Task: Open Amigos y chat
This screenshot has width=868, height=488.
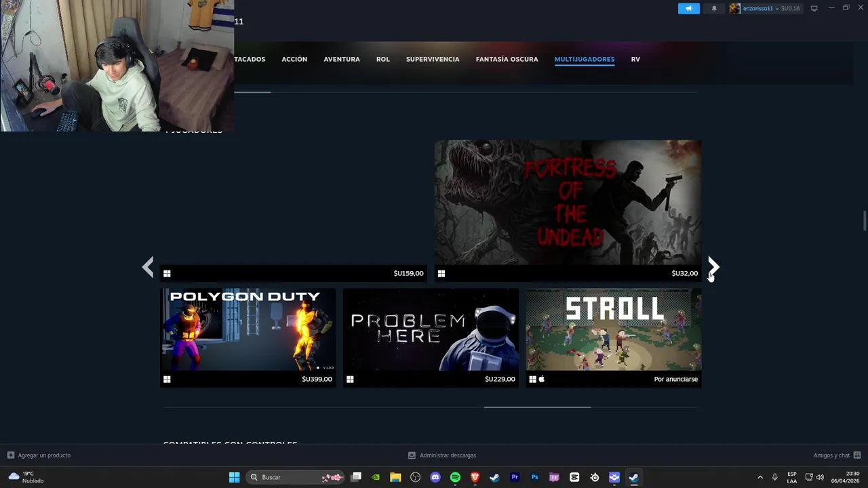Action: point(837,455)
